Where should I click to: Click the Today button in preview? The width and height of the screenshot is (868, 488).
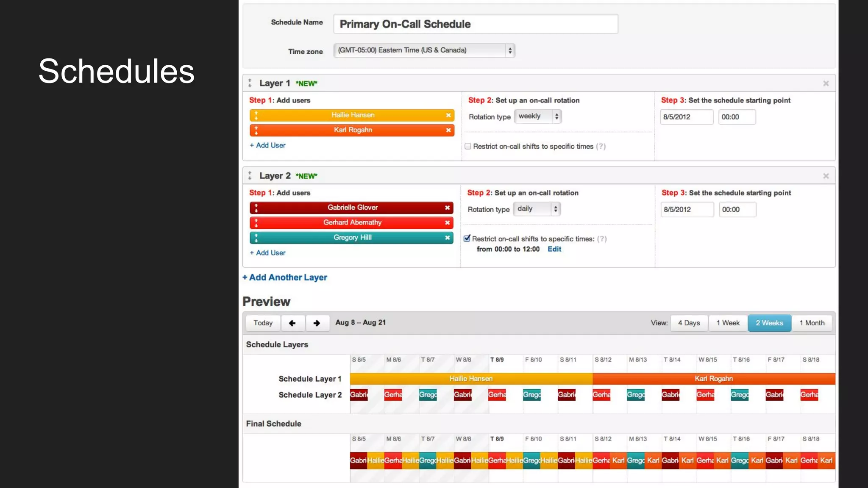263,323
